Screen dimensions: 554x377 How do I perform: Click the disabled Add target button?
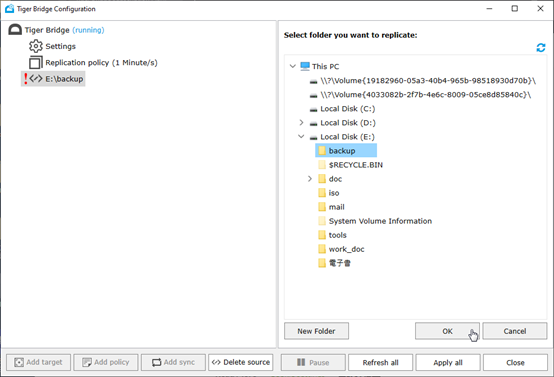click(x=39, y=363)
